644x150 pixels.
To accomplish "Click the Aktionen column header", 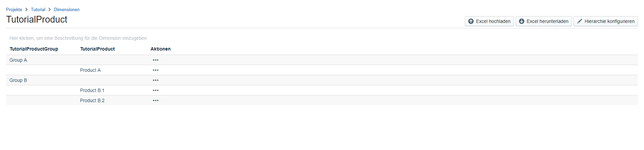I will coord(160,49).
